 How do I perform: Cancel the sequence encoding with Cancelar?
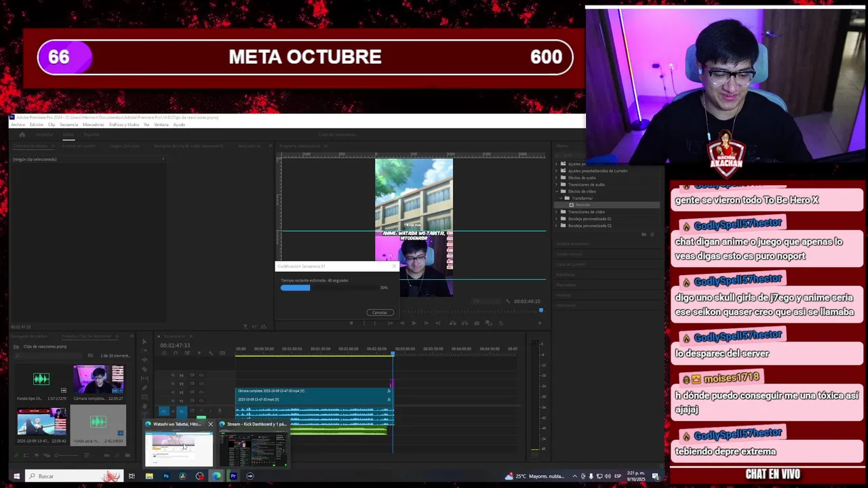tap(380, 312)
